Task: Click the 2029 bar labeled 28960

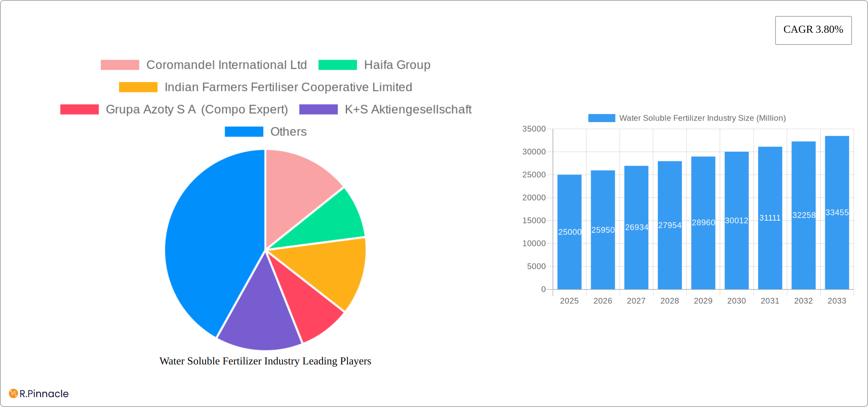Action: [x=703, y=223]
